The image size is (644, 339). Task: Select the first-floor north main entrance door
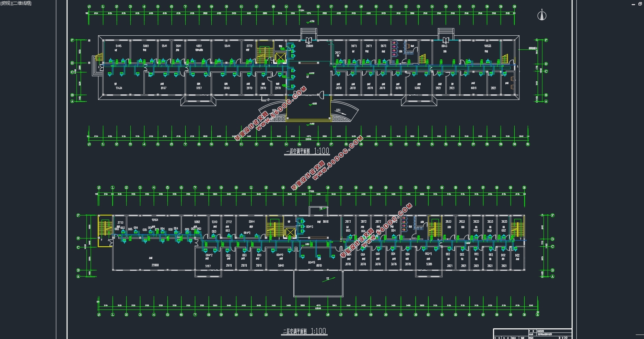[309, 39]
